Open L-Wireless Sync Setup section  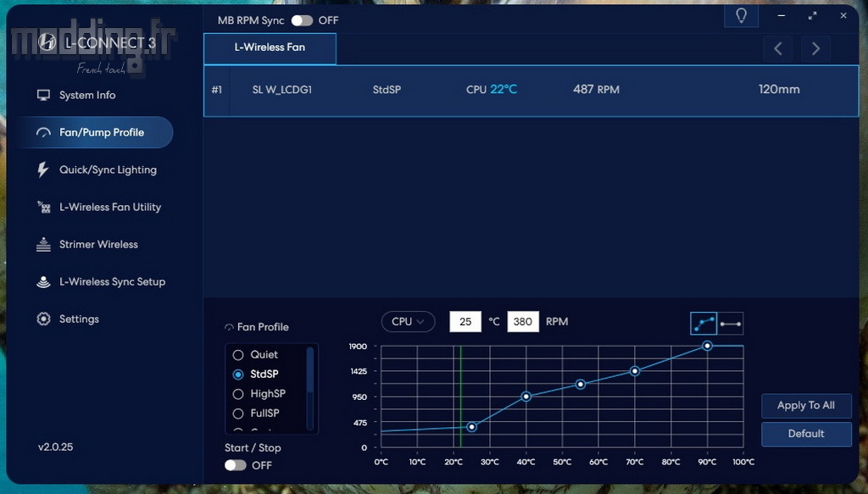(113, 281)
